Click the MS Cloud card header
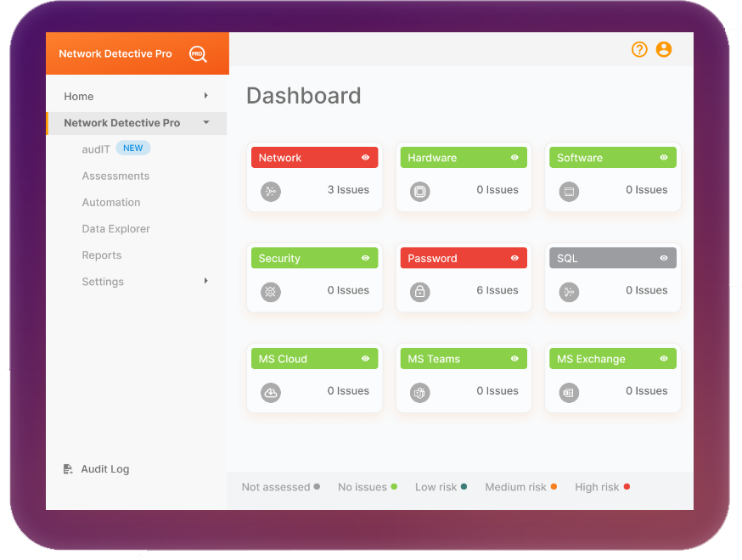742x560 pixels. (x=315, y=359)
